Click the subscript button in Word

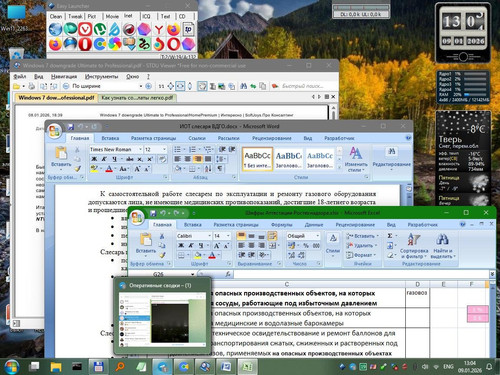140,159
